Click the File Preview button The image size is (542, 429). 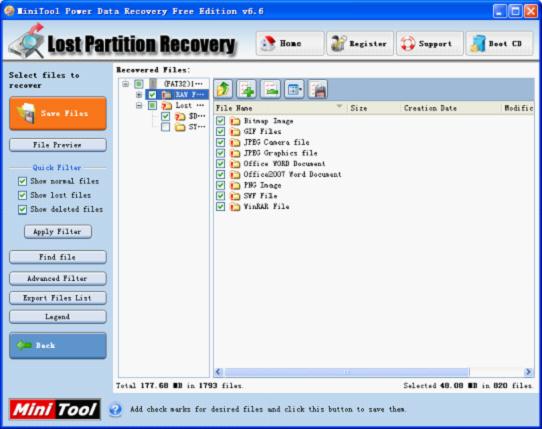pyautogui.click(x=58, y=145)
